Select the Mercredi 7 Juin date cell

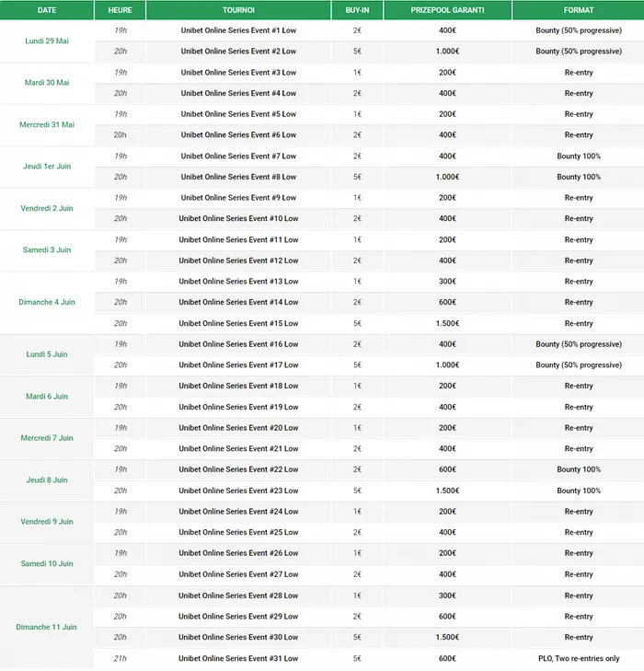point(47,438)
